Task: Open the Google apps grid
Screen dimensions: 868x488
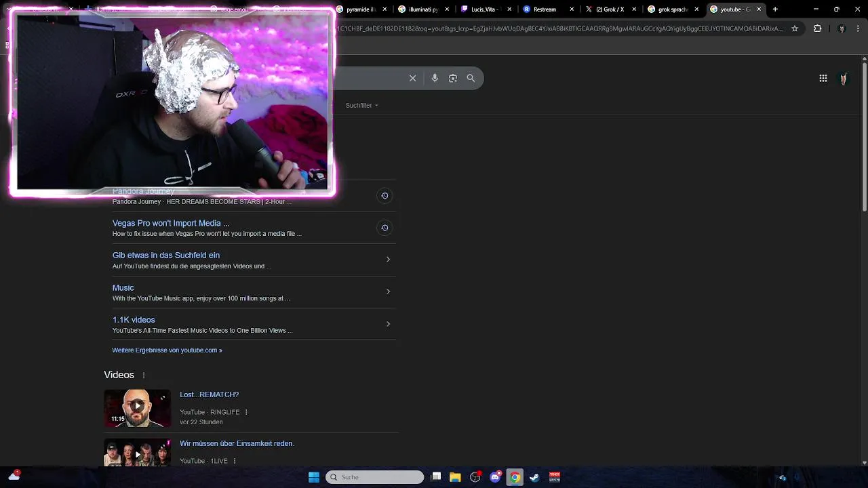Action: (x=823, y=79)
